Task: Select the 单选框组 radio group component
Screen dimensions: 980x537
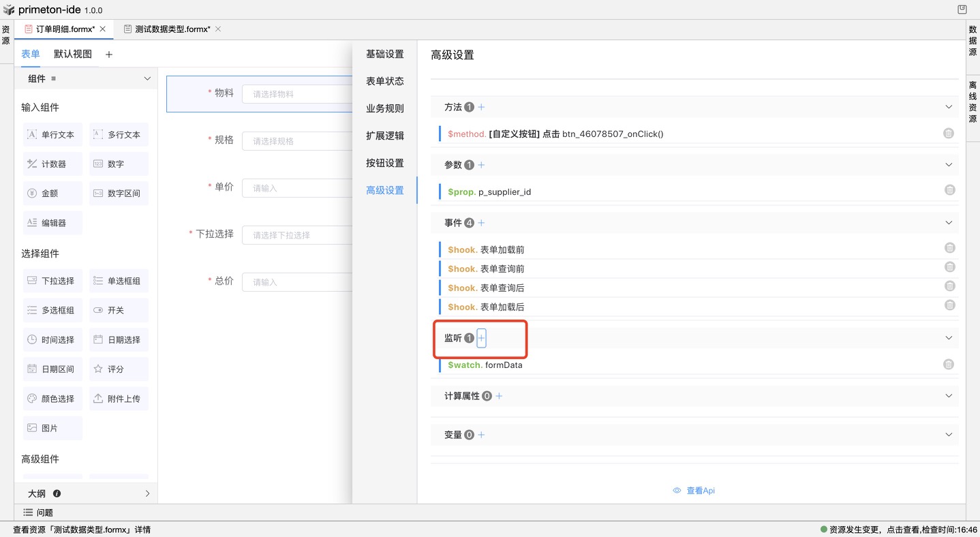Action: click(x=118, y=281)
